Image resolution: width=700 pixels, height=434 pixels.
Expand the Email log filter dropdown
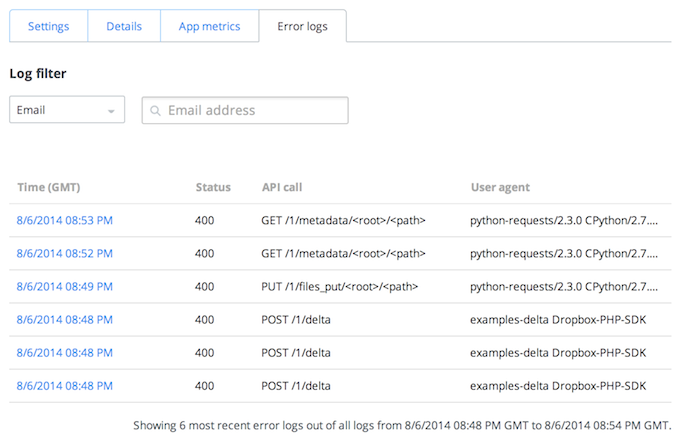67,110
